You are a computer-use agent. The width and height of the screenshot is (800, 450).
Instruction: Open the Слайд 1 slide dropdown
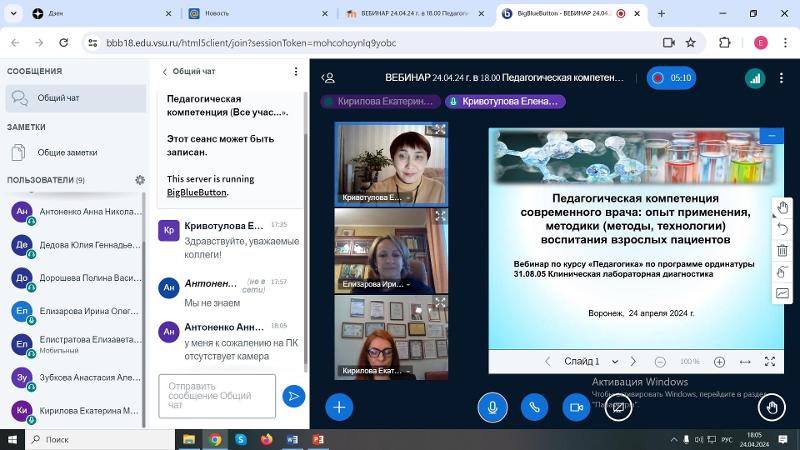tap(587, 361)
